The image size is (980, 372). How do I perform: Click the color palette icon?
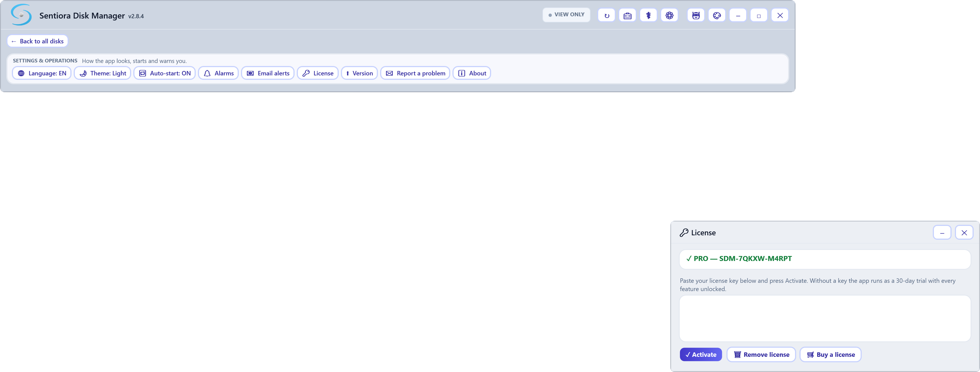(717, 16)
